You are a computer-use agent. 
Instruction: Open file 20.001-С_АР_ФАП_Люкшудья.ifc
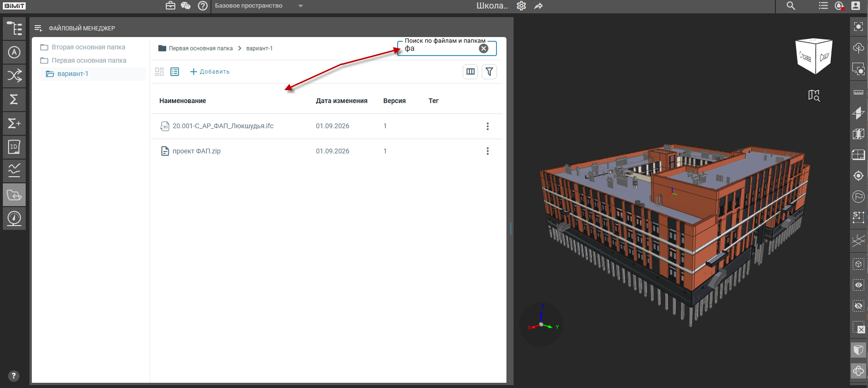pos(223,126)
